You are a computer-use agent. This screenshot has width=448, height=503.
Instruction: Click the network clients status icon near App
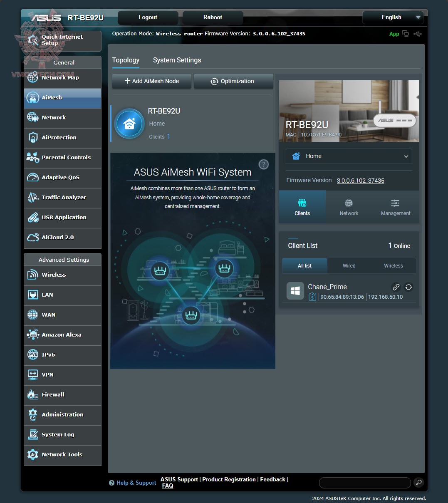405,34
